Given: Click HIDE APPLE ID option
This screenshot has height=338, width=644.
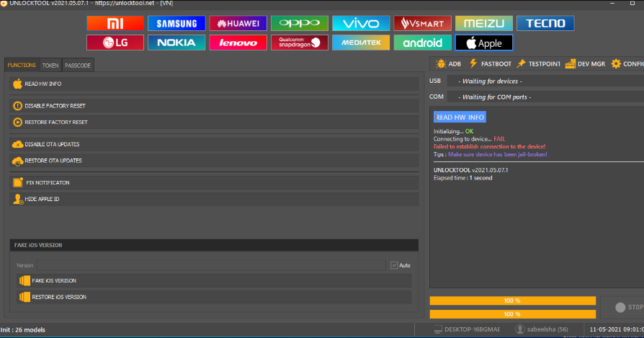Looking at the screenshot, I should pyautogui.click(x=214, y=199).
